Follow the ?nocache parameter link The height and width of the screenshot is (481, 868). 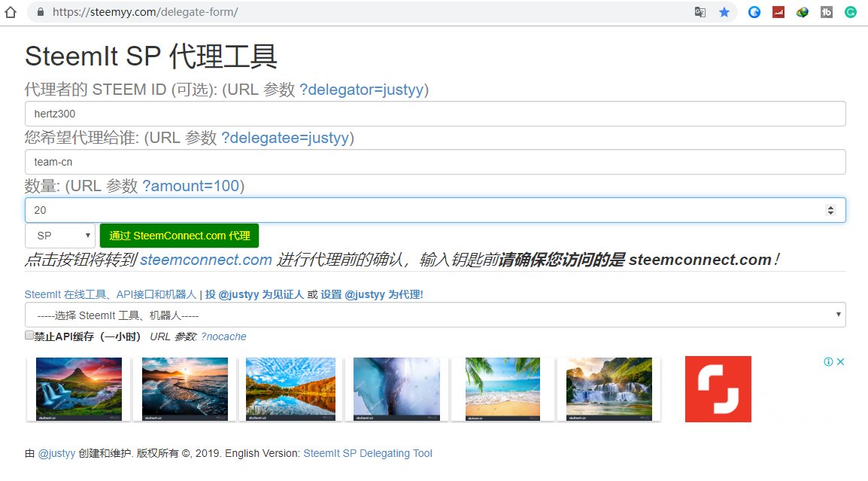coord(223,336)
